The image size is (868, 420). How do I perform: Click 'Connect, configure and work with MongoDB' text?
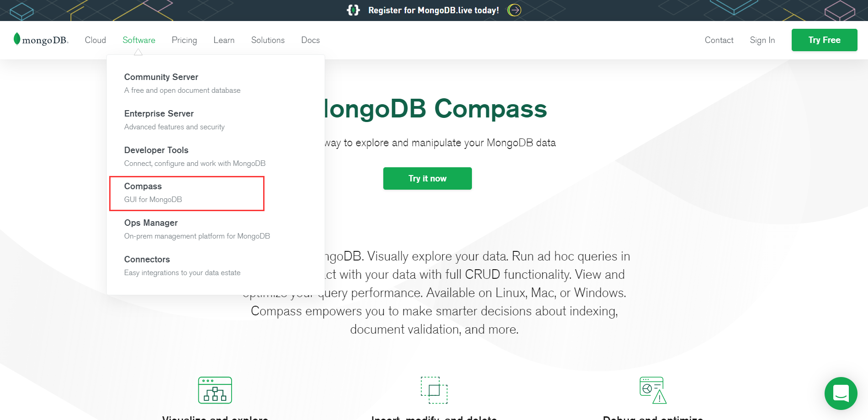click(195, 164)
